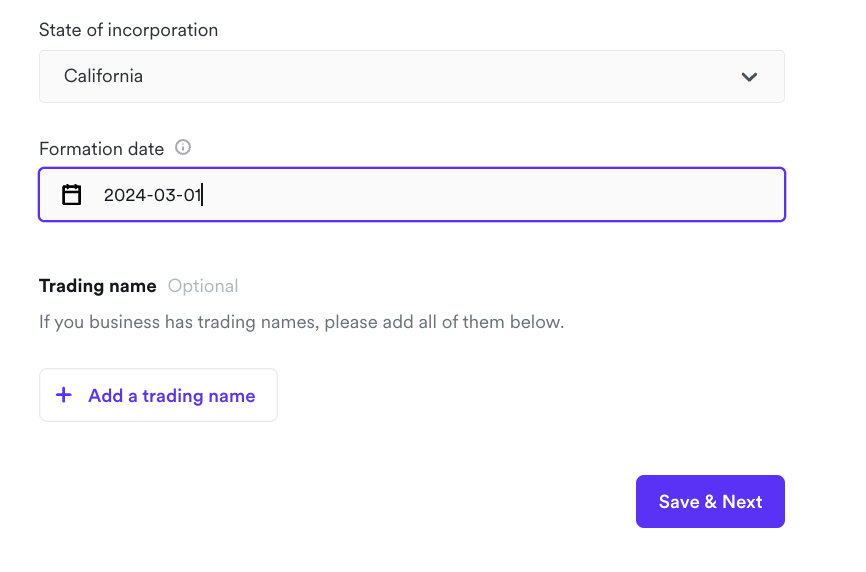Expand the state dropdown chevron arrow
The height and width of the screenshot is (572, 866).
(749, 77)
